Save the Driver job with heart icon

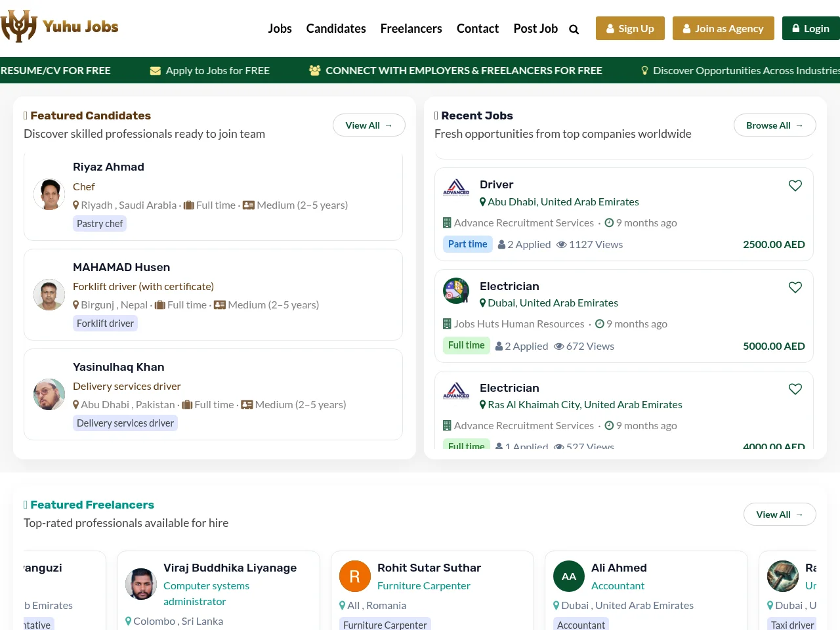[795, 186]
